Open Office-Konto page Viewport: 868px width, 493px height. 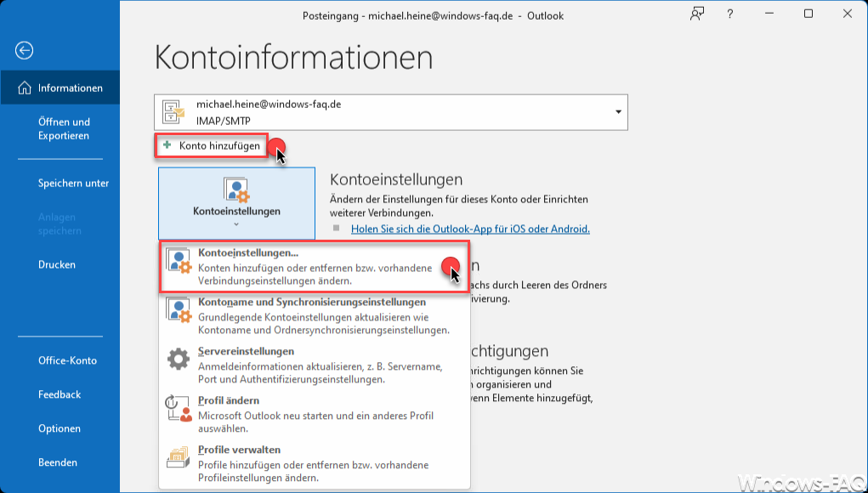60,360
